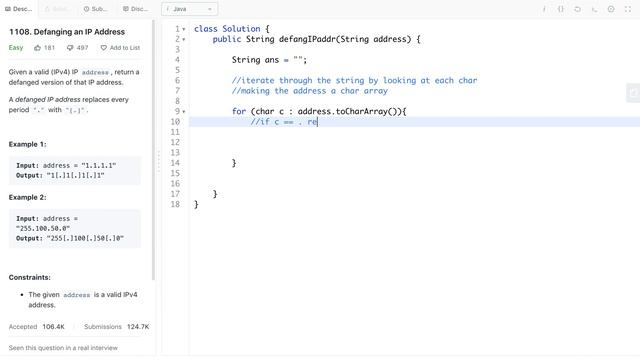Click the for loop line with address.toCharArray()
This screenshot has width=640, height=360.
click(319, 111)
